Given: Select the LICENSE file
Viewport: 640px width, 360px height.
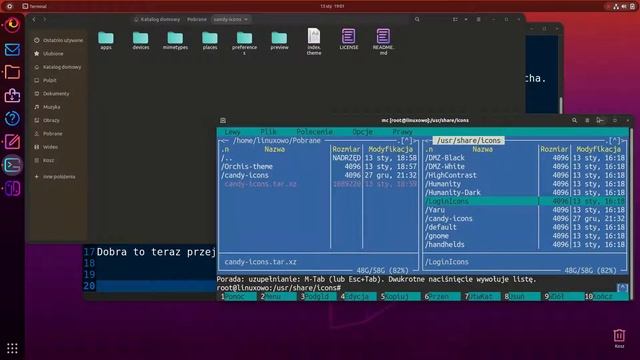Looking at the screenshot, I should point(349,39).
